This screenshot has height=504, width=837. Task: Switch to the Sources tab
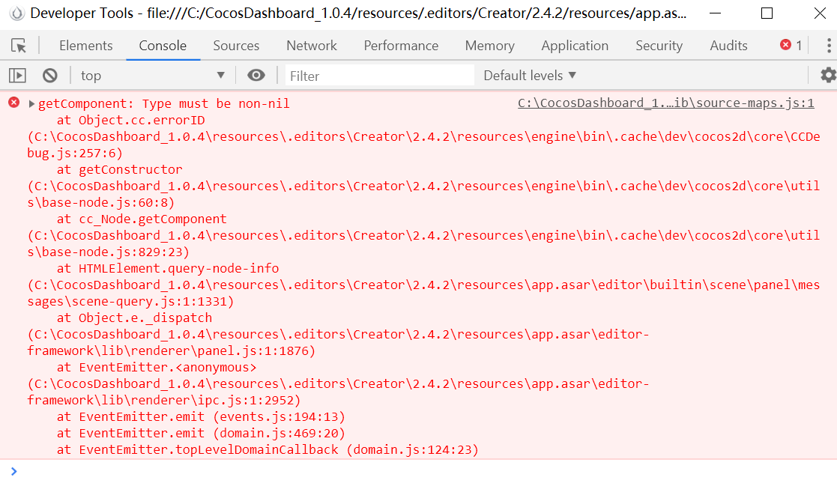click(x=236, y=46)
